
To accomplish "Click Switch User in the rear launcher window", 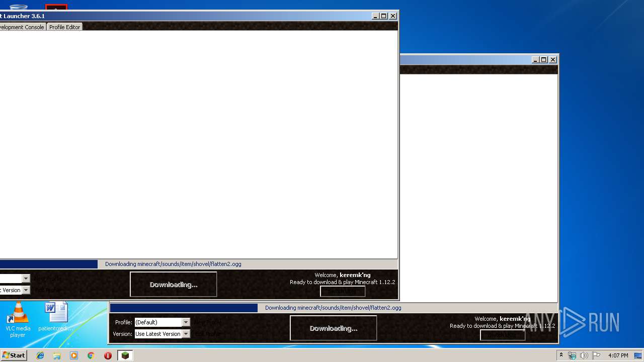I will click(503, 335).
